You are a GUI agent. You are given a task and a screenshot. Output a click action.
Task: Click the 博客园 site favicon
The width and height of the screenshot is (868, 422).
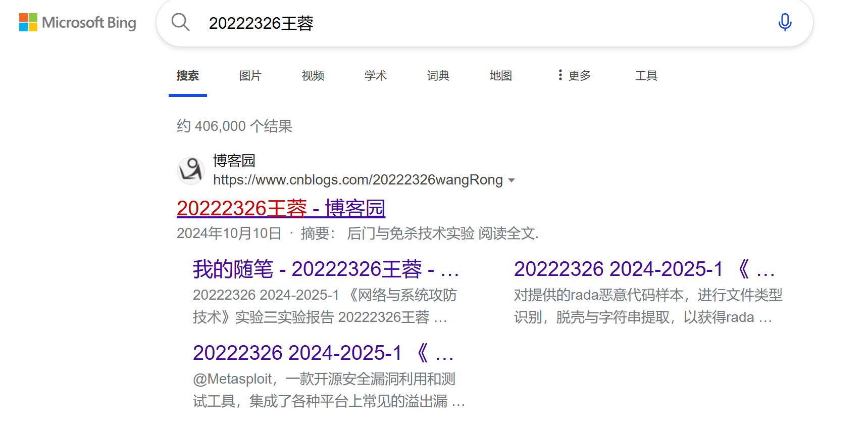tap(190, 170)
